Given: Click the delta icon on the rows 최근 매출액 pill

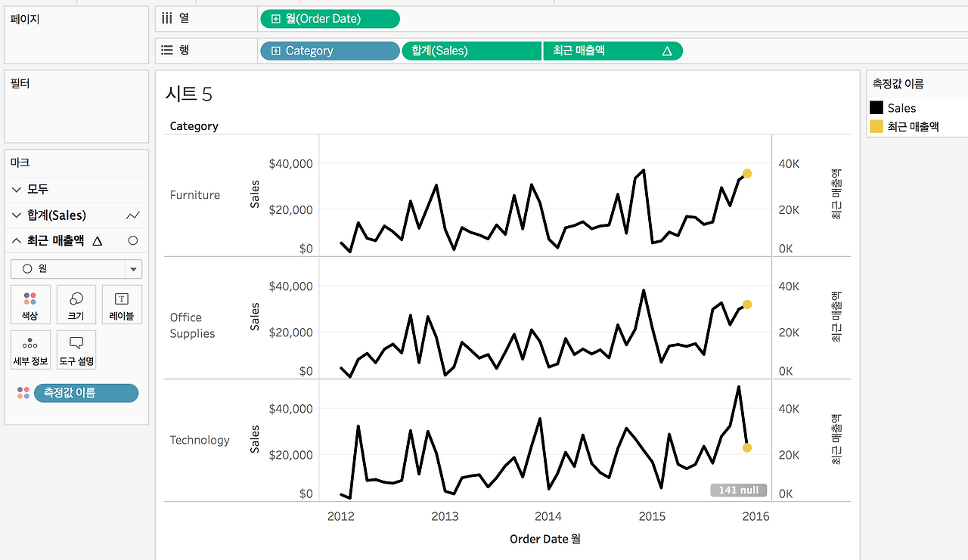Looking at the screenshot, I should pos(667,51).
